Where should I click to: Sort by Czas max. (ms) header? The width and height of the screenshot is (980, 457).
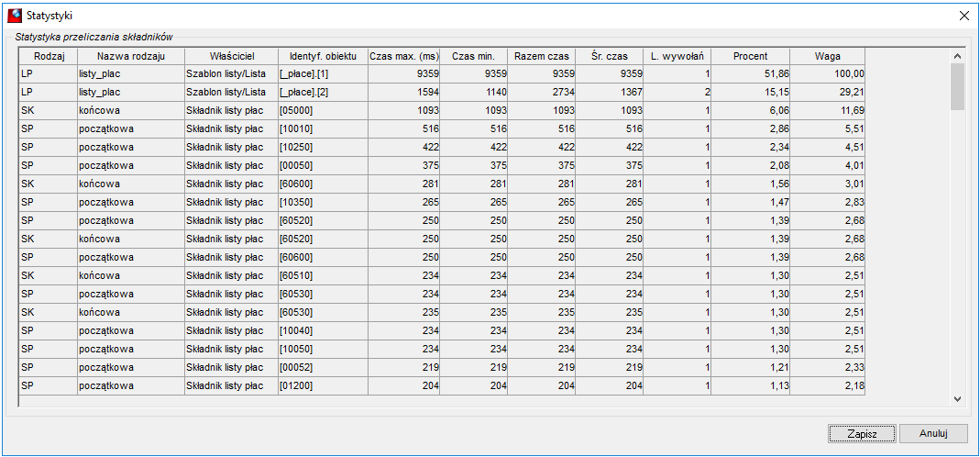click(x=403, y=56)
